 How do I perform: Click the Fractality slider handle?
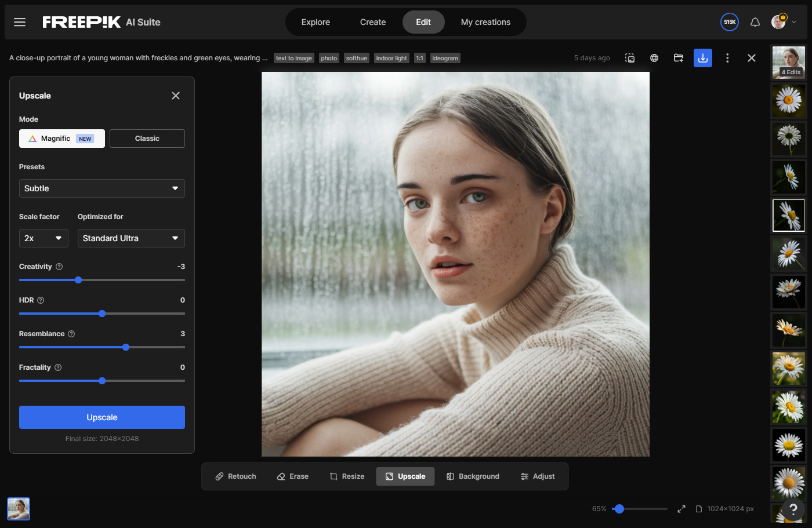pyautogui.click(x=102, y=381)
